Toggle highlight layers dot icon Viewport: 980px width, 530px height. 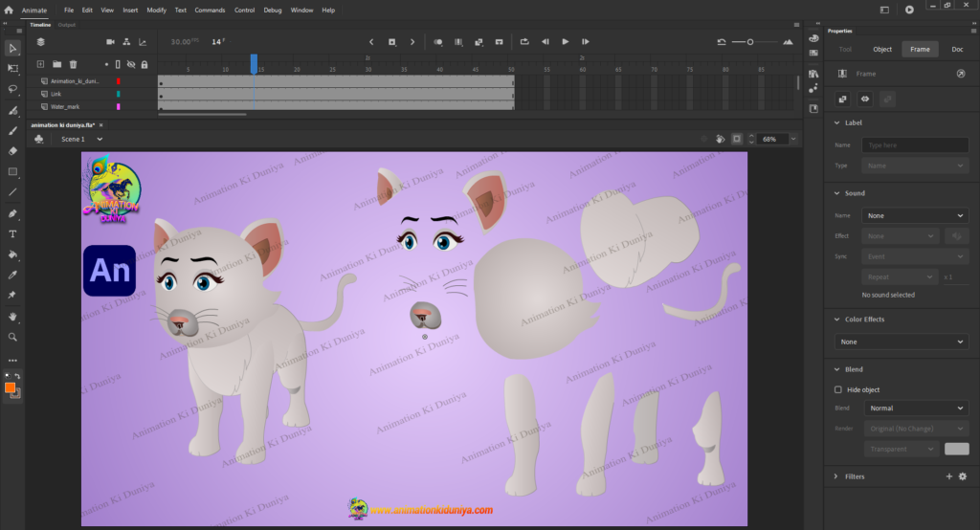click(x=106, y=64)
